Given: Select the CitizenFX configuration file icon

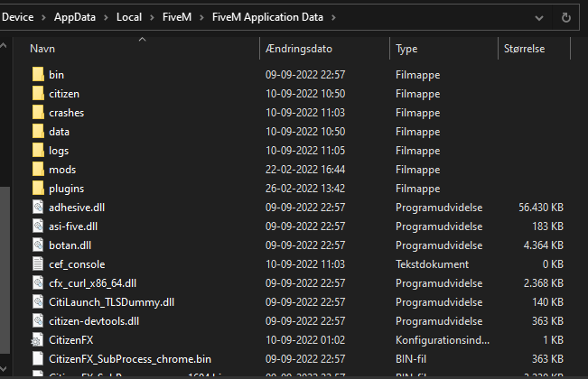Looking at the screenshot, I should pyautogui.click(x=37, y=340).
